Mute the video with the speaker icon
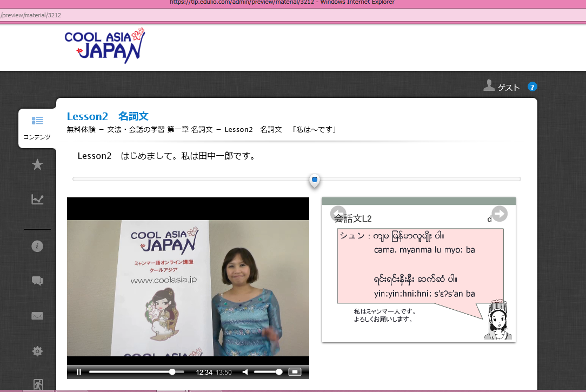 click(245, 372)
